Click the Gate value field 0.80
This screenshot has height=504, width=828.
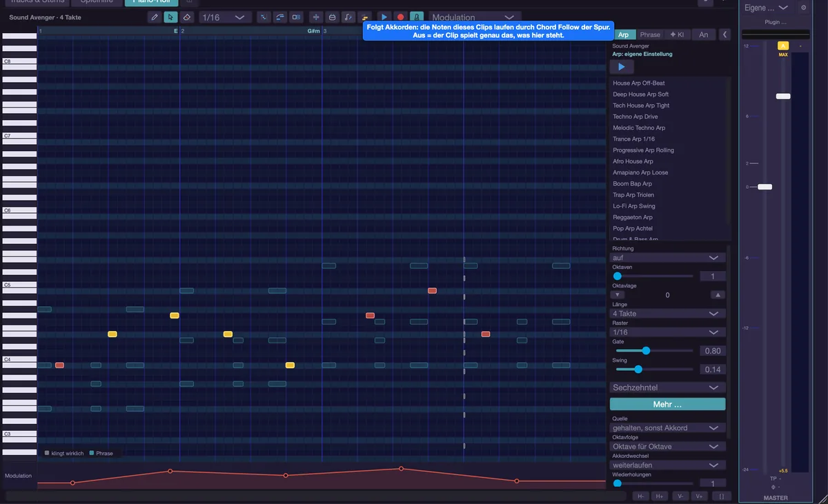[x=713, y=351]
